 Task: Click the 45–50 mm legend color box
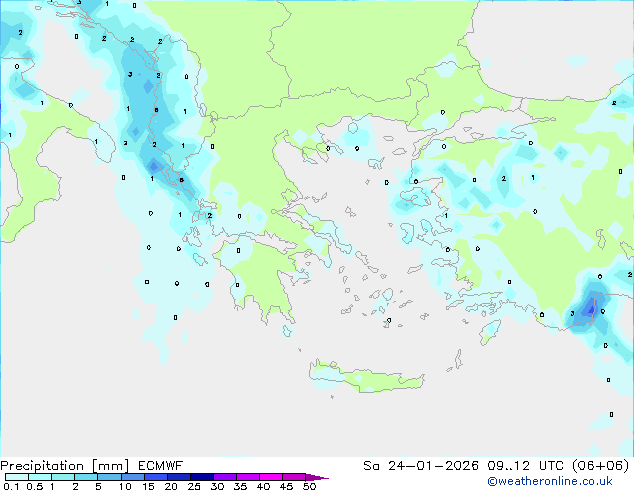pyautogui.click(x=294, y=477)
